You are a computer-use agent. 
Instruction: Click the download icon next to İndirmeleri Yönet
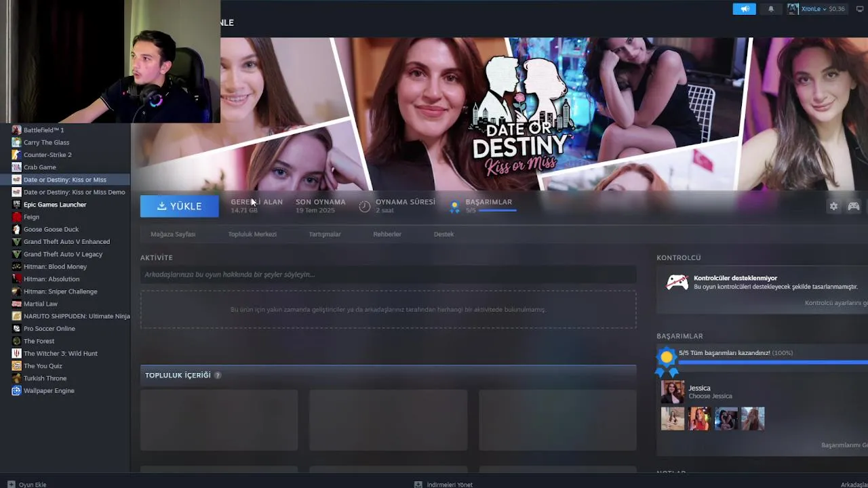pyautogui.click(x=418, y=485)
